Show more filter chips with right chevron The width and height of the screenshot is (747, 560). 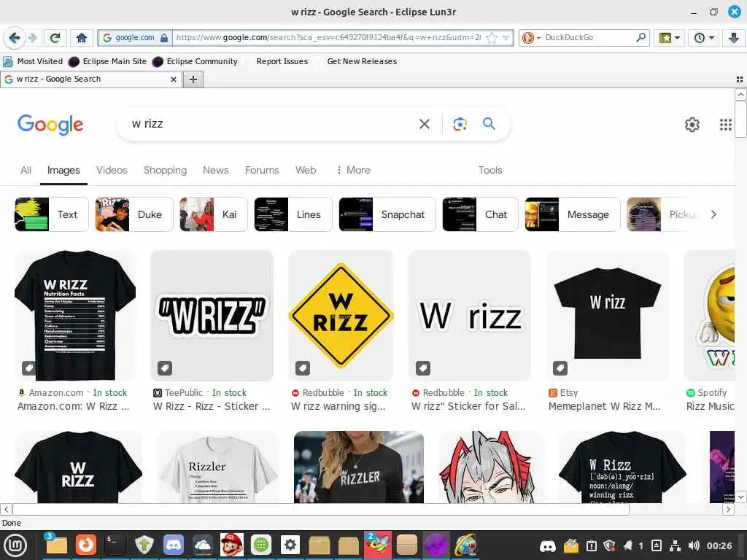713,214
